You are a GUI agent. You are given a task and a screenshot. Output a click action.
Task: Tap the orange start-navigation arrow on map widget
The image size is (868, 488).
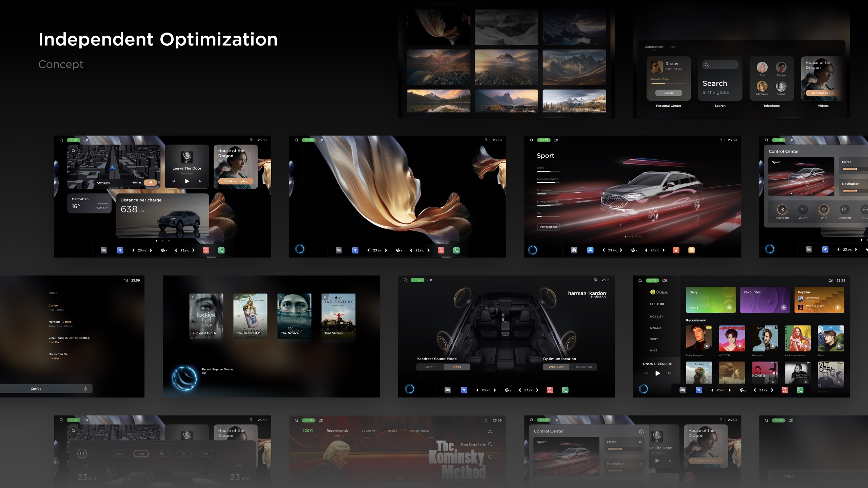(x=151, y=182)
